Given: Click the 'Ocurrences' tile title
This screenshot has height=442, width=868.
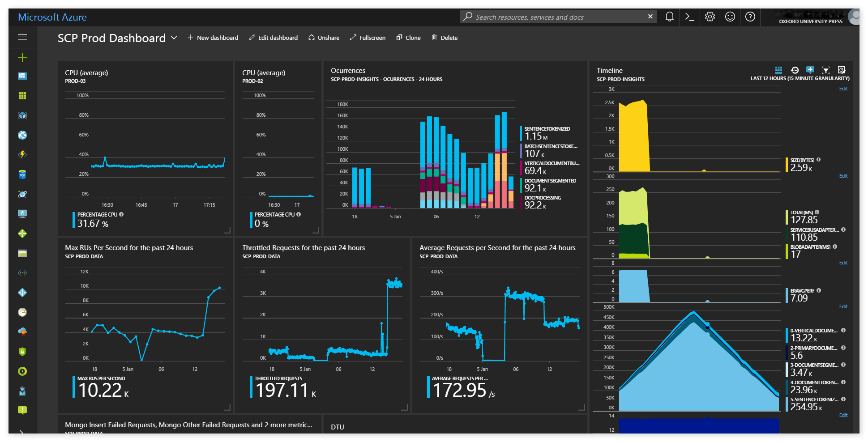Looking at the screenshot, I should tap(348, 71).
